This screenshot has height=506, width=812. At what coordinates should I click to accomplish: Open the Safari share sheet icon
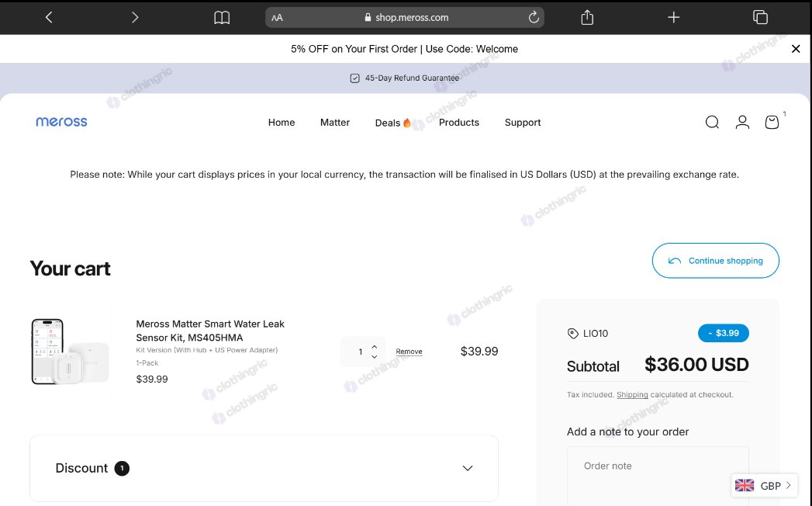587,18
